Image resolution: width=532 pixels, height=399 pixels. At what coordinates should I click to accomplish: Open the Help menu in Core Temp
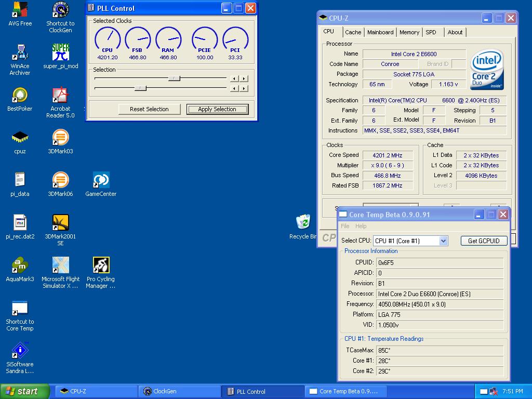coord(361,226)
